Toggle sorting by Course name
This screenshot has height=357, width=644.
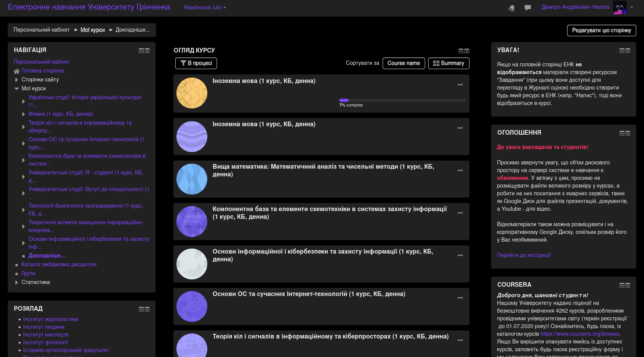click(403, 63)
